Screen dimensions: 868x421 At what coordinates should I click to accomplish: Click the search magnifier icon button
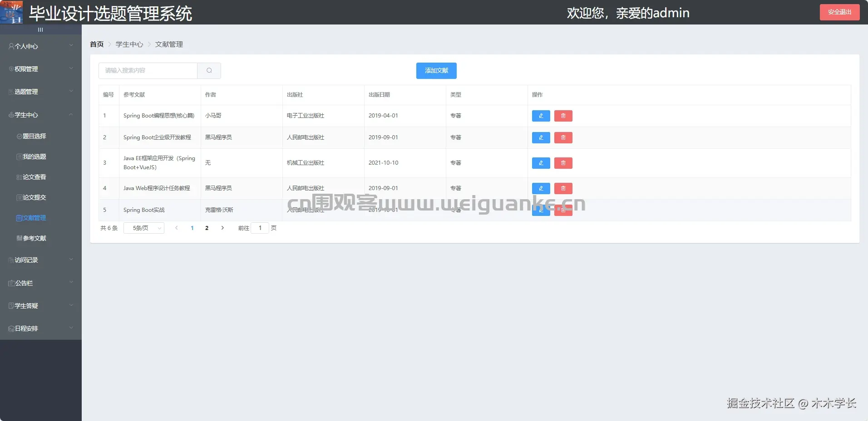[209, 70]
